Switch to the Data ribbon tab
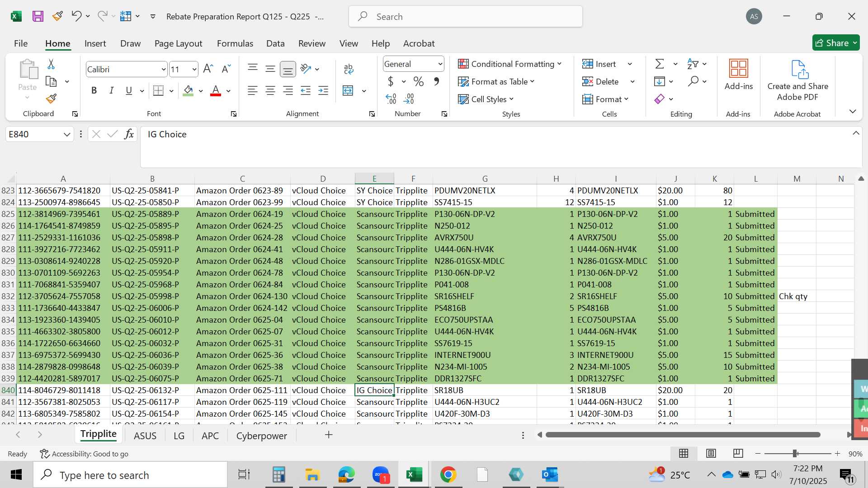Image resolution: width=868 pixels, height=488 pixels. [275, 43]
